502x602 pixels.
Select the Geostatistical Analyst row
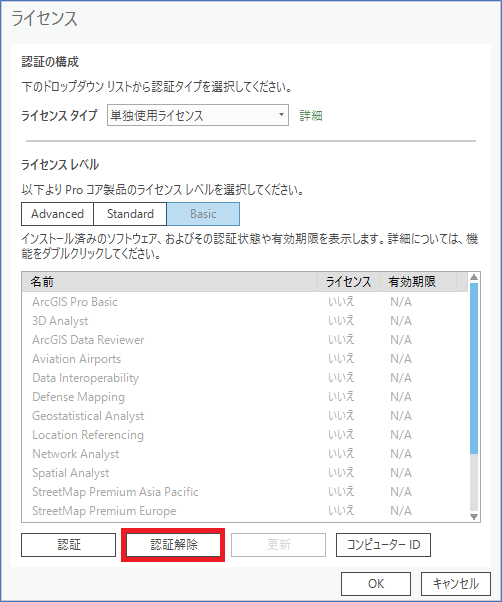click(245, 416)
